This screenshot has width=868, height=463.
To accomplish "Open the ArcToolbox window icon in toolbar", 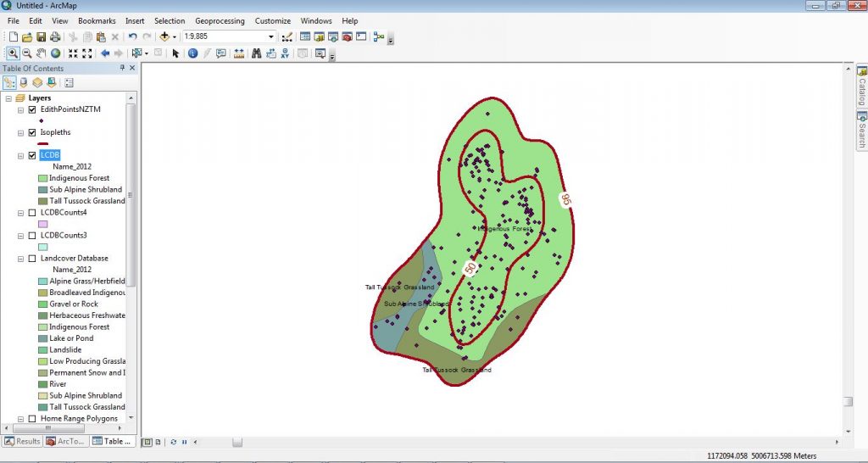I will click(347, 37).
